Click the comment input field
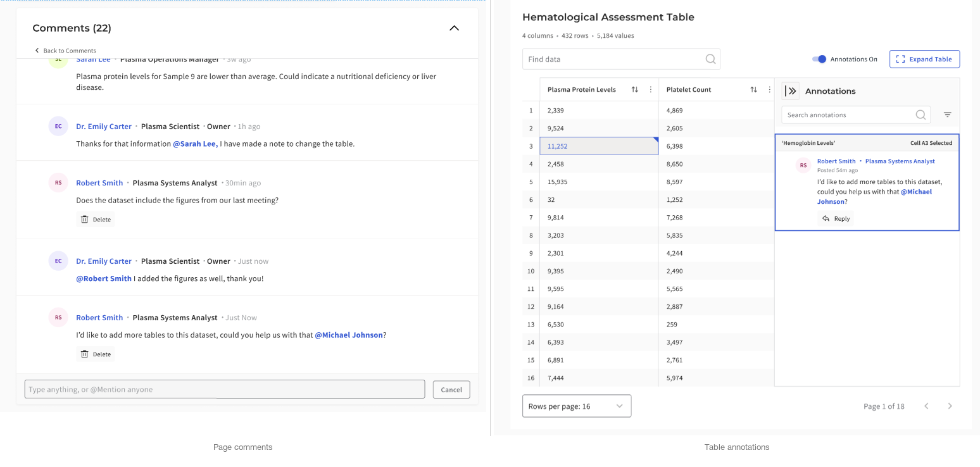Screen dimensions: 980x467 (224, 389)
